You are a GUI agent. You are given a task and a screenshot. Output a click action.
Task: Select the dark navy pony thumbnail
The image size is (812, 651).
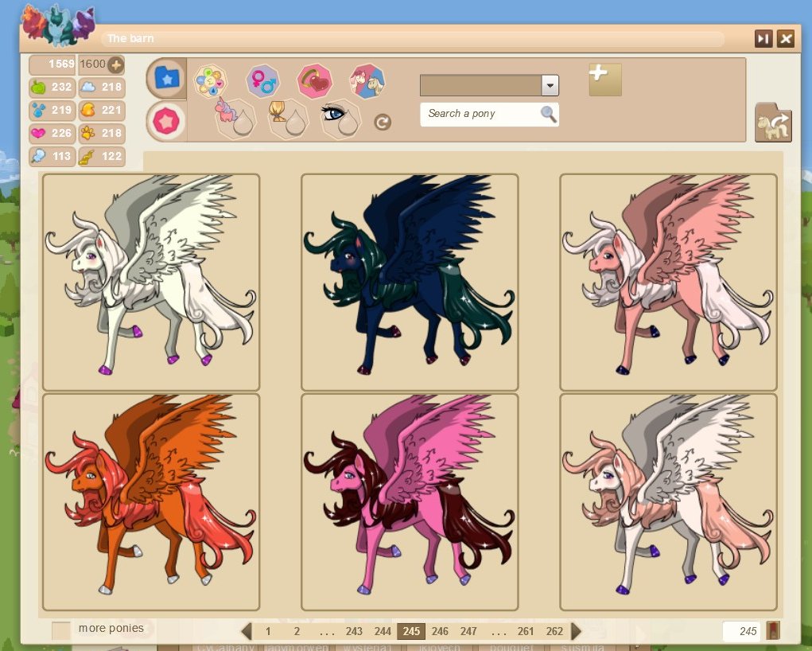click(410, 282)
